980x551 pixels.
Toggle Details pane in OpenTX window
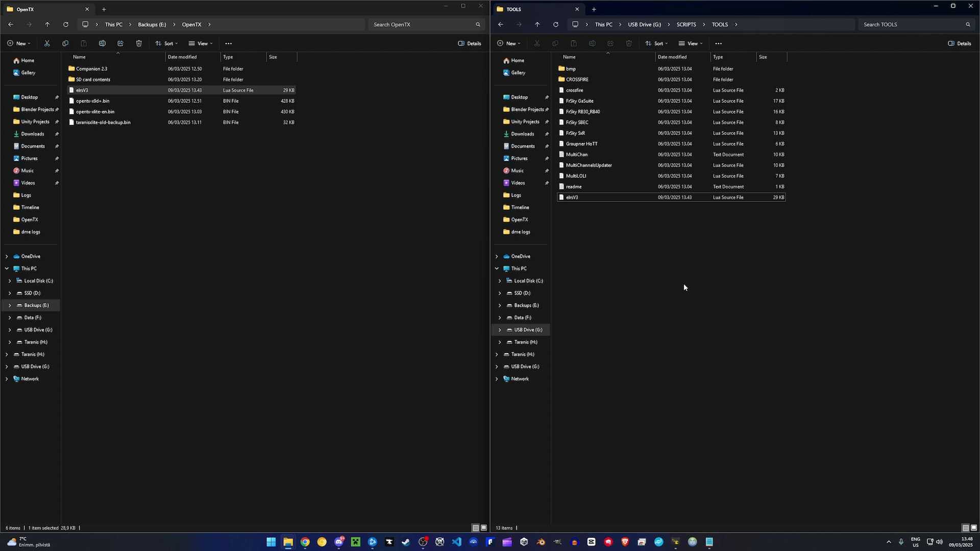coord(470,43)
